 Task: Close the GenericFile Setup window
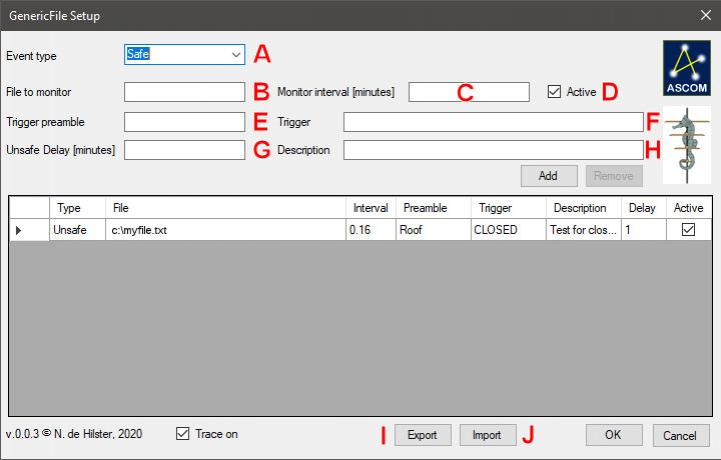pos(703,15)
